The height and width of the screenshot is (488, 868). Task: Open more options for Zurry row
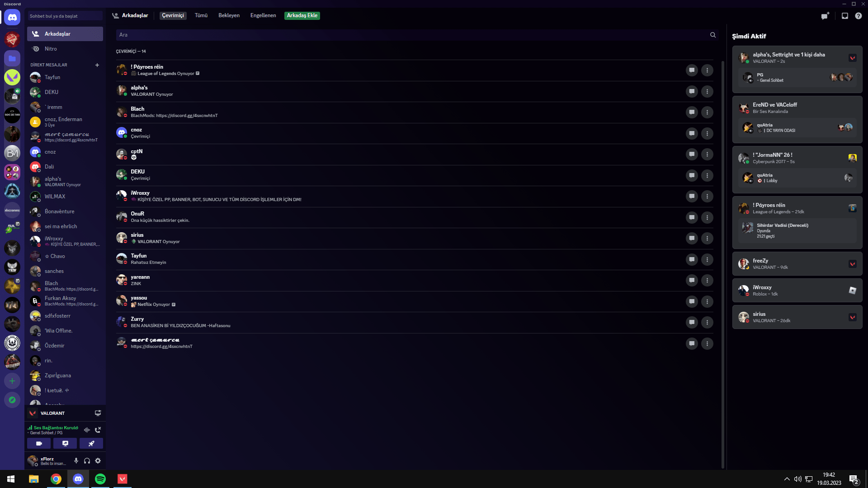pos(707,322)
